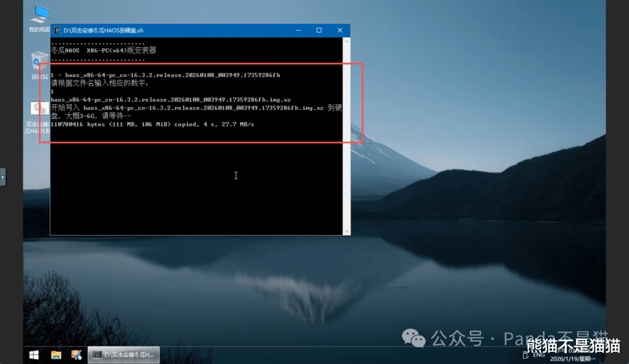Click the console window title bar icon
629x364 pixels.
tap(58, 30)
